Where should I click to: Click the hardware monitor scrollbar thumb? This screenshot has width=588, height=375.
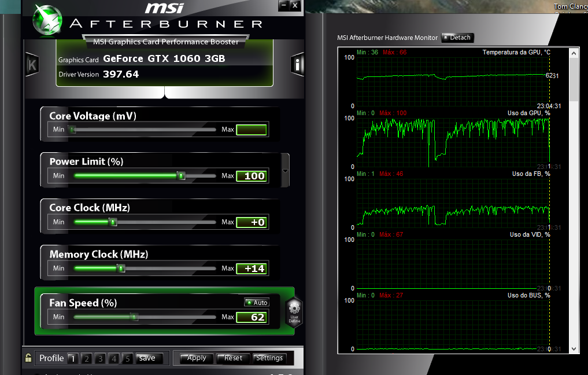[x=574, y=80]
